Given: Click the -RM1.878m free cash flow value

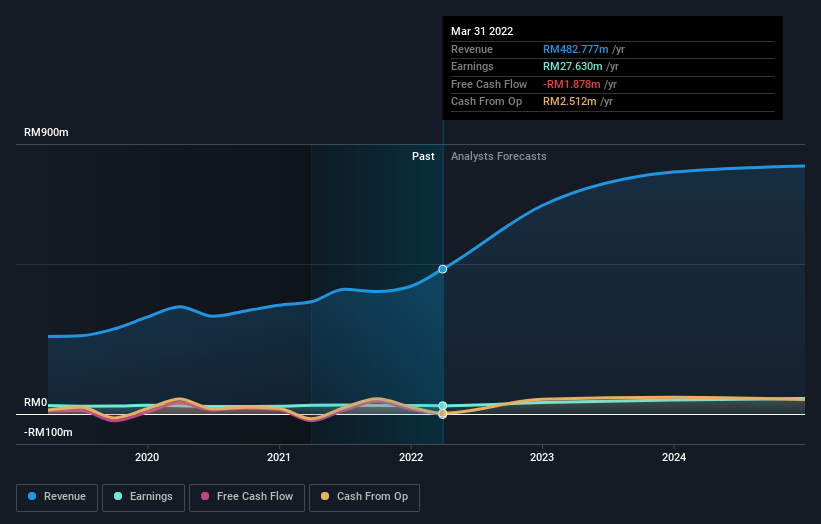Looking at the screenshot, I should pyautogui.click(x=571, y=84).
